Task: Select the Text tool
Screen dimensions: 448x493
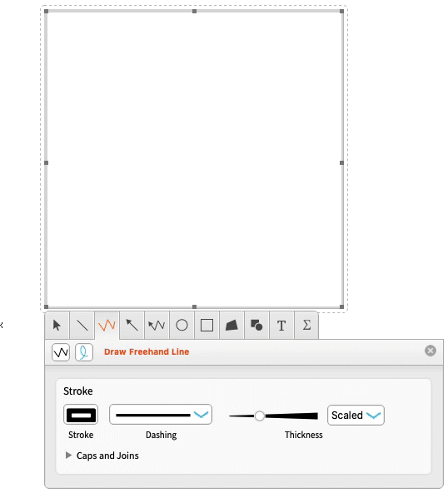Action: (x=281, y=326)
